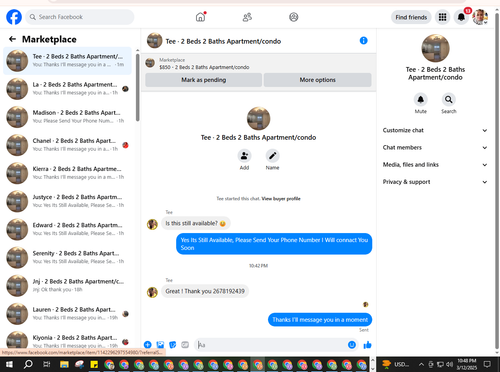Click the conversation list scrollbar
This screenshot has height=372, width=500.
[x=137, y=87]
